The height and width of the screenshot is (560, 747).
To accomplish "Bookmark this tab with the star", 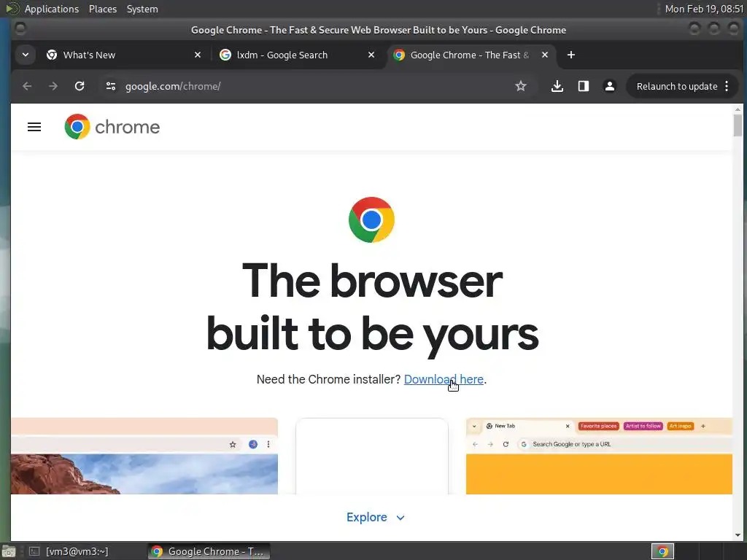I will pyautogui.click(x=521, y=86).
